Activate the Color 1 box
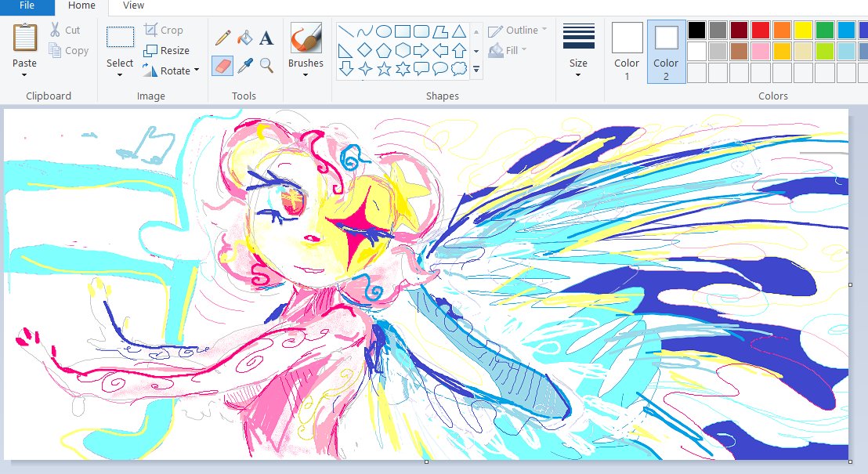This screenshot has height=474, width=868. pyautogui.click(x=627, y=52)
